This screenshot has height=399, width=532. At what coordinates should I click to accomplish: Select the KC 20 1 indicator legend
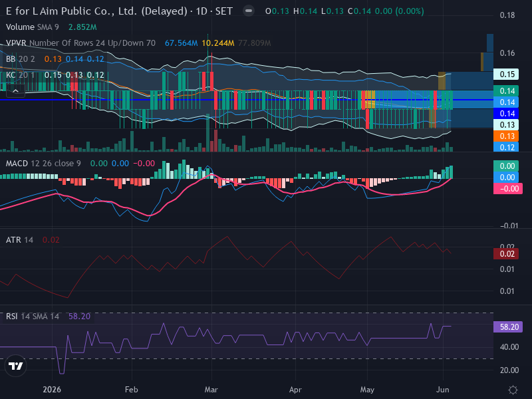point(21,75)
